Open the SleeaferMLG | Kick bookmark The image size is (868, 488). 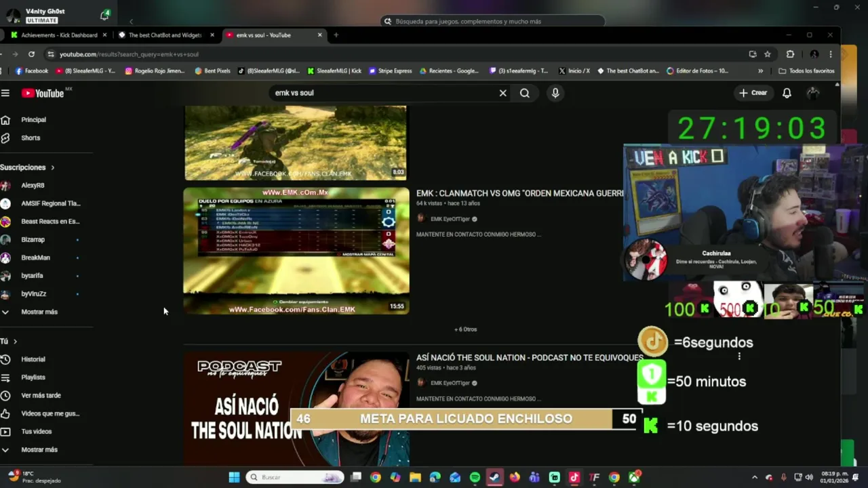point(334,70)
